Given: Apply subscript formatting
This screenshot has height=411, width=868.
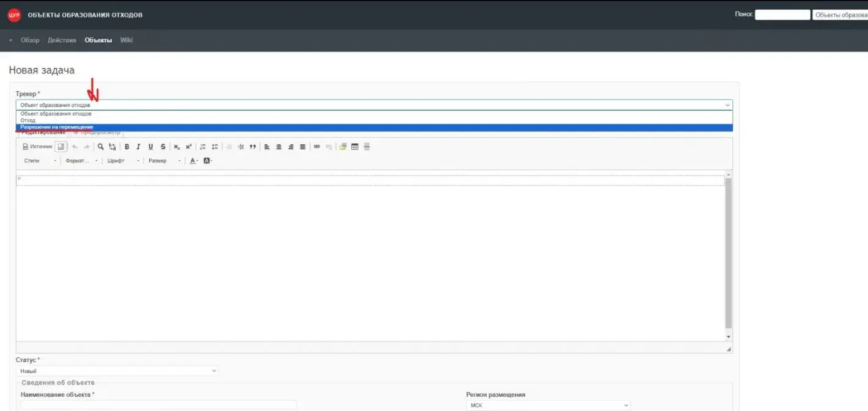Looking at the screenshot, I should coord(177,147).
